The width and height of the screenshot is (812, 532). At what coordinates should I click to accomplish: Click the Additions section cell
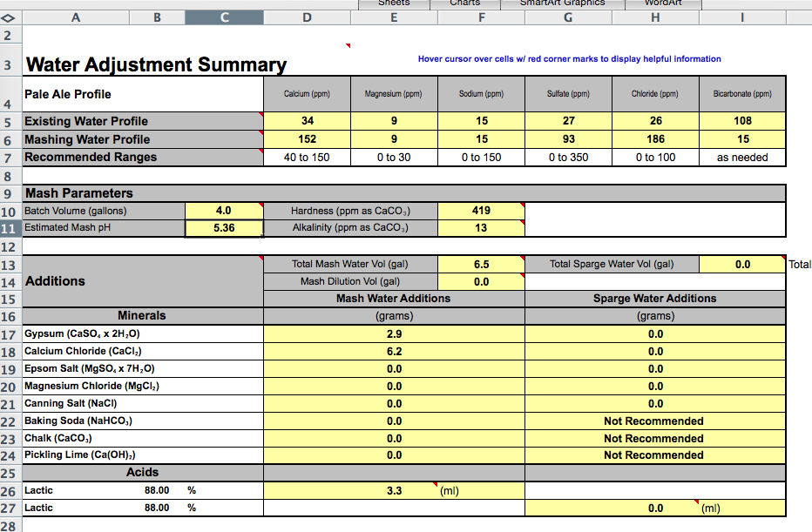pyautogui.click(x=143, y=281)
